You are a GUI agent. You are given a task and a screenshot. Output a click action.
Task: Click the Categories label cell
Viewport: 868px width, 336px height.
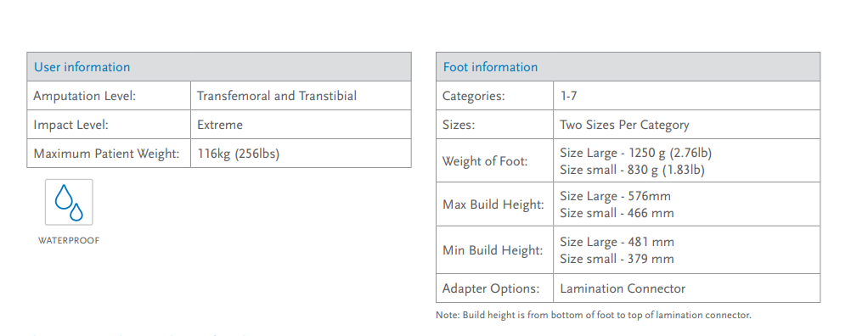coord(494,96)
